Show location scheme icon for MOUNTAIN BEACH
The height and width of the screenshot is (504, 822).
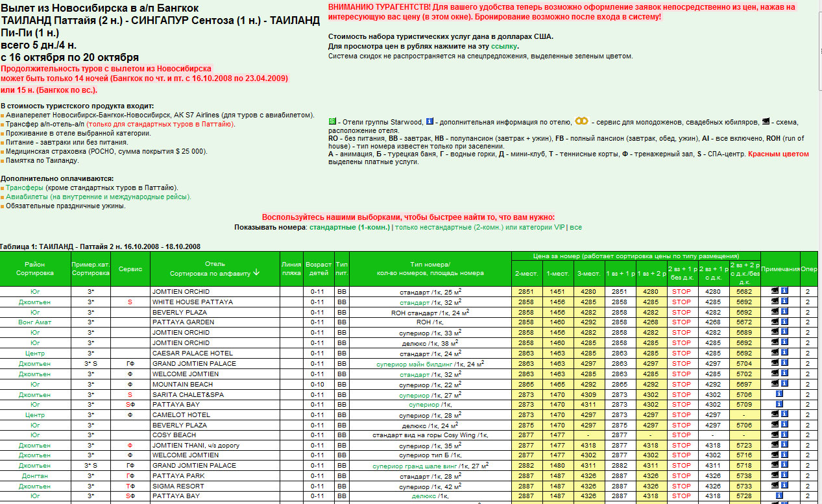775,385
